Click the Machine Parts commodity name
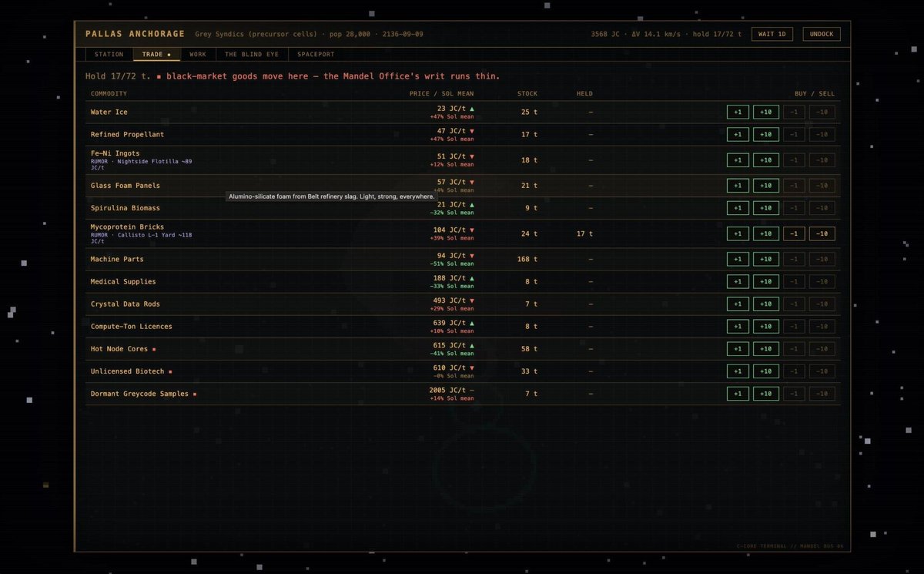 (x=117, y=259)
